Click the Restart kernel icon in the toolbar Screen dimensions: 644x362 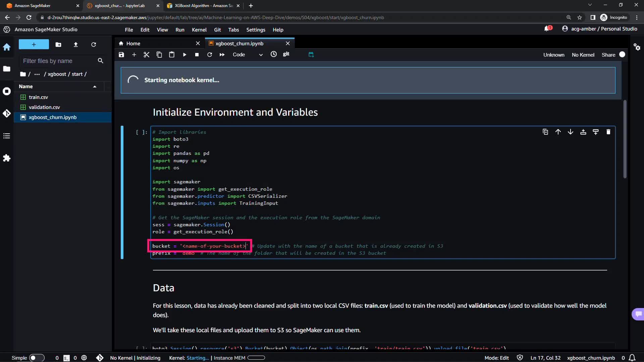point(210,55)
